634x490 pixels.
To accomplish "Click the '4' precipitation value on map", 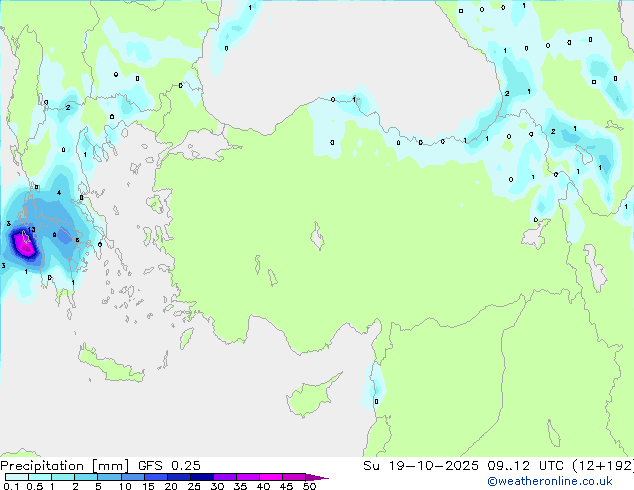I will (59, 192).
